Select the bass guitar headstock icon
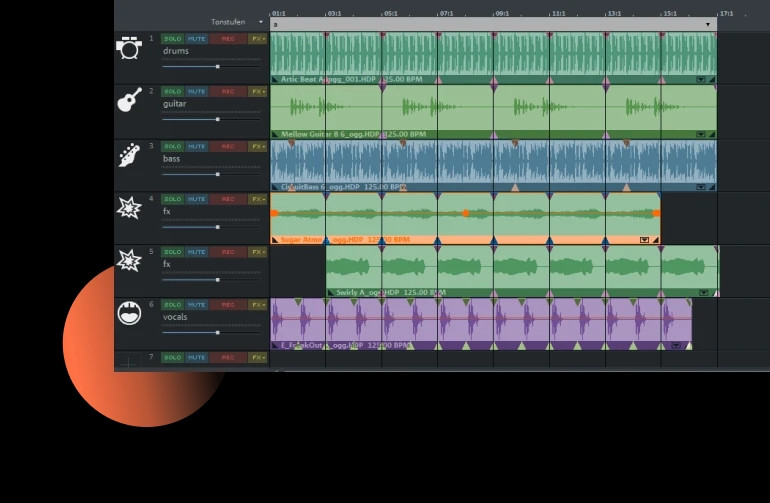Screen dimensions: 770x503 (x=129, y=155)
